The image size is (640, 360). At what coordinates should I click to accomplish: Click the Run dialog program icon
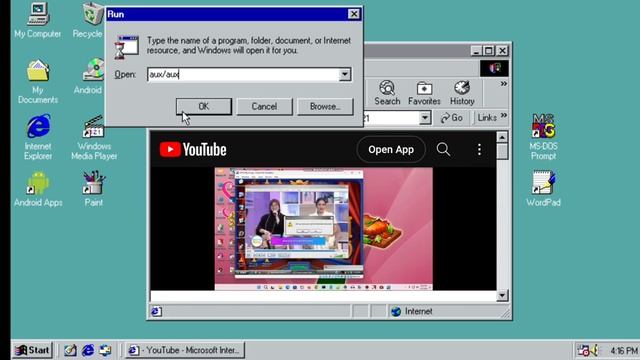(127, 47)
